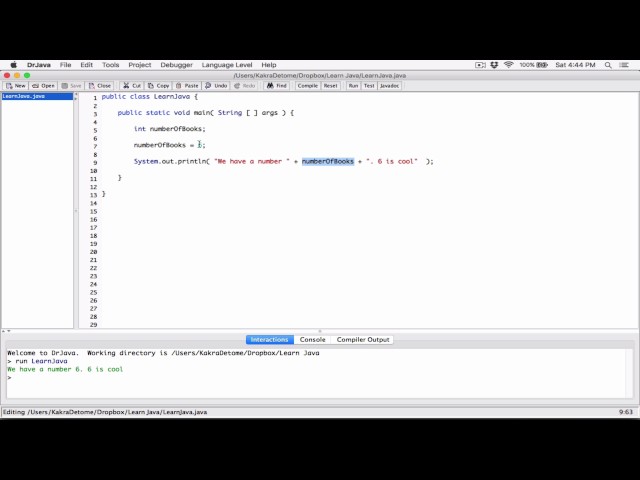Open Spotlight search magnifier icon
The height and width of the screenshot is (480, 640).
[x=608, y=65]
